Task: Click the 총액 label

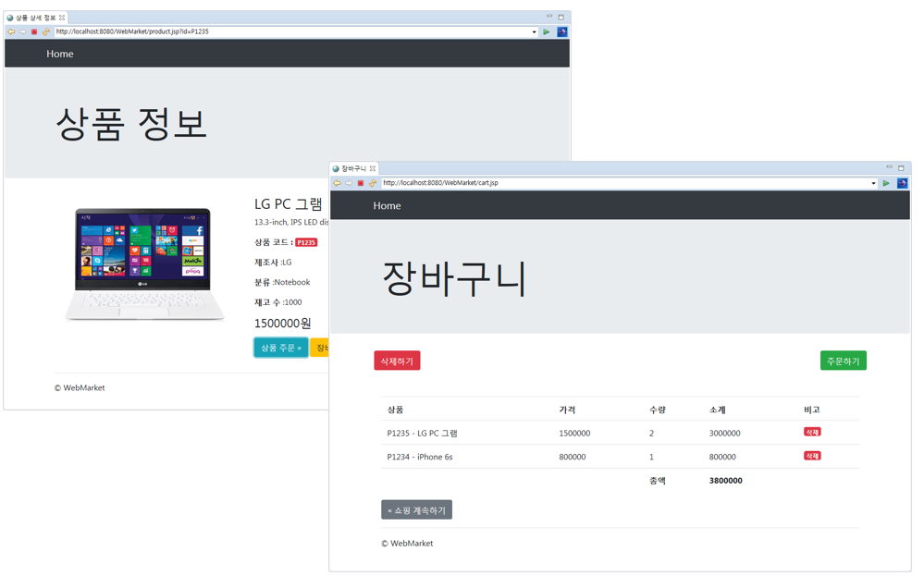Action: [658, 481]
